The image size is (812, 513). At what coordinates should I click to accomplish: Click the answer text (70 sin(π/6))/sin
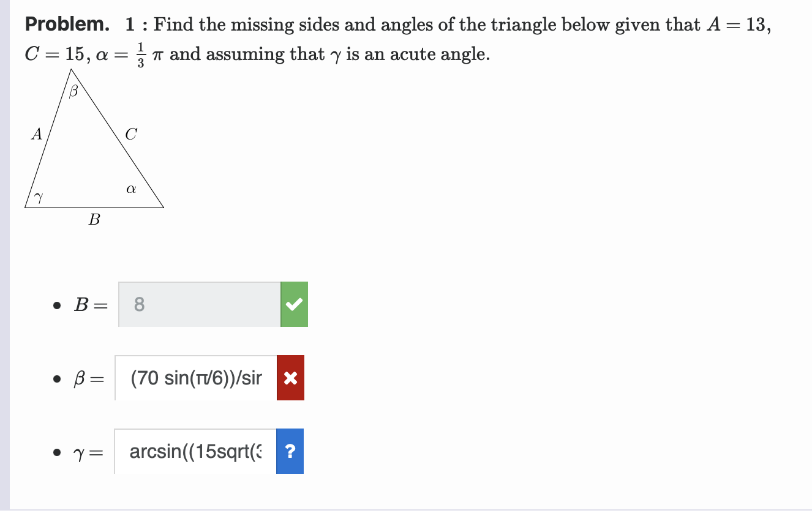coord(196,378)
